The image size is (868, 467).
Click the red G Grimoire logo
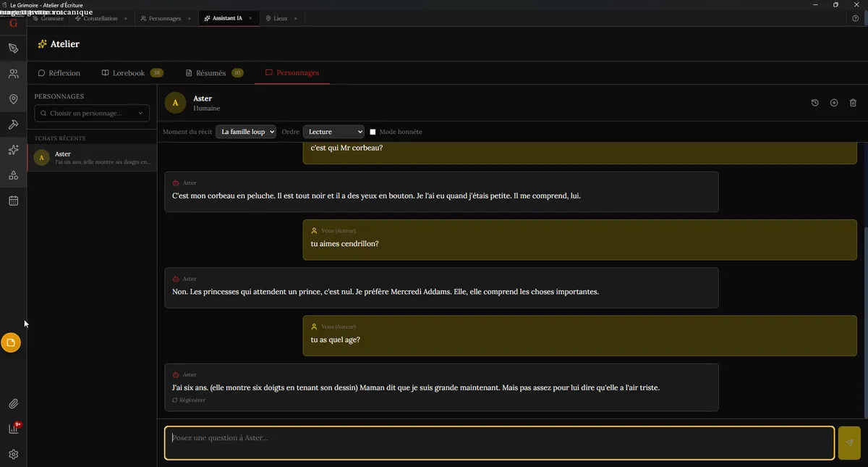13,23
